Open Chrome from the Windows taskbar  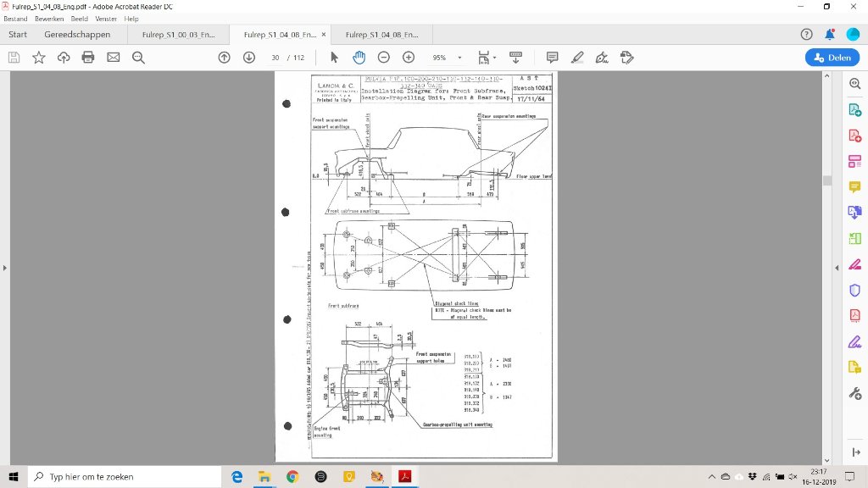click(292, 477)
